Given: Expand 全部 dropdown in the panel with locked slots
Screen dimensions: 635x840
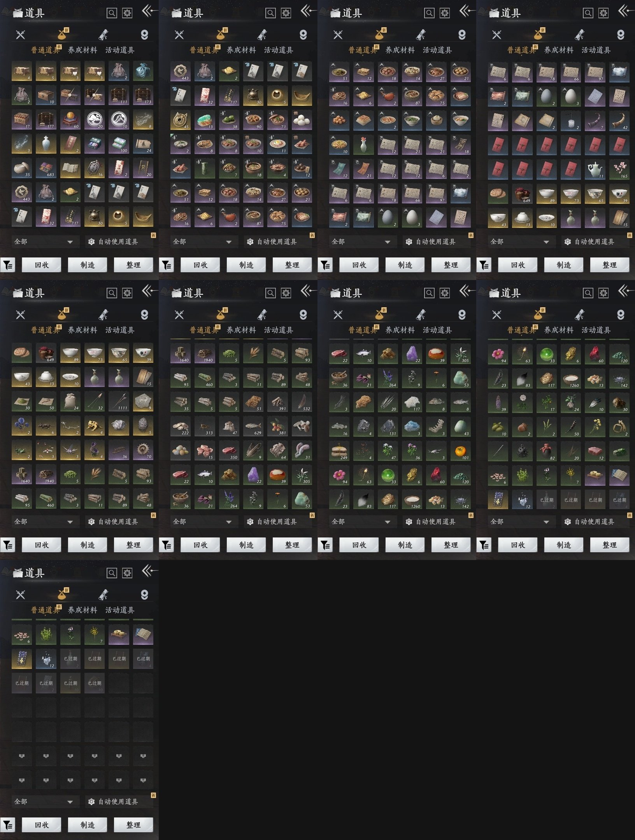Looking at the screenshot, I should 44,801.
